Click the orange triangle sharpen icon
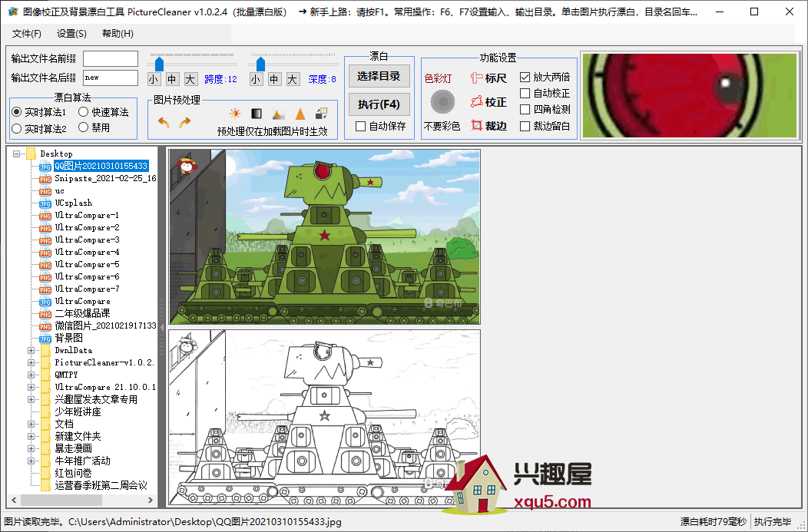808x532 pixels. coord(300,114)
